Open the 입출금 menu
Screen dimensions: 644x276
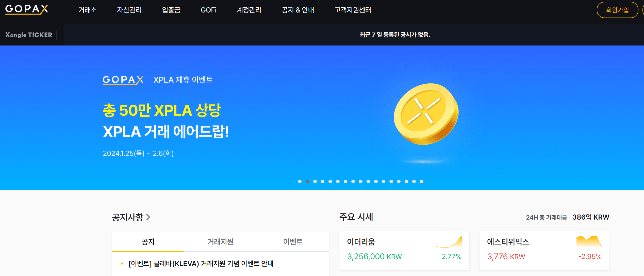click(171, 10)
